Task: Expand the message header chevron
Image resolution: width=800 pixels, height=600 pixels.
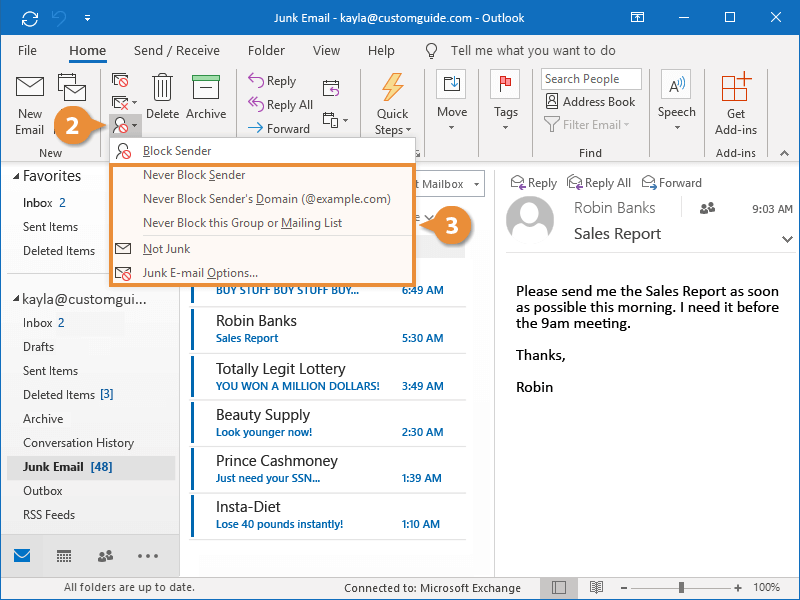Action: pyautogui.click(x=787, y=239)
